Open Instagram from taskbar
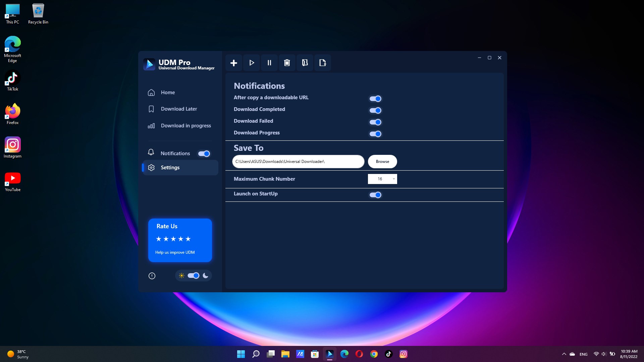The width and height of the screenshot is (644, 362). [x=404, y=354]
